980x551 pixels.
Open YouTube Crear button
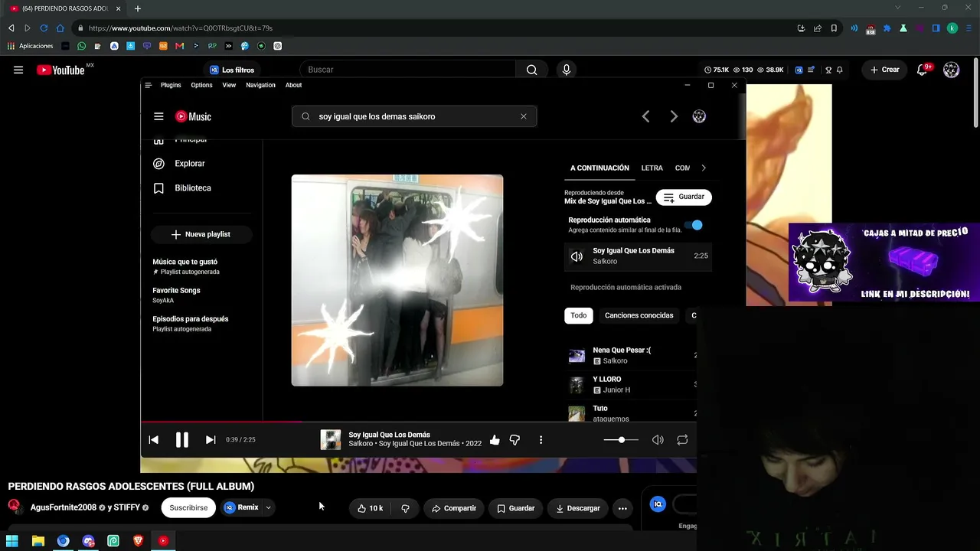click(x=885, y=70)
